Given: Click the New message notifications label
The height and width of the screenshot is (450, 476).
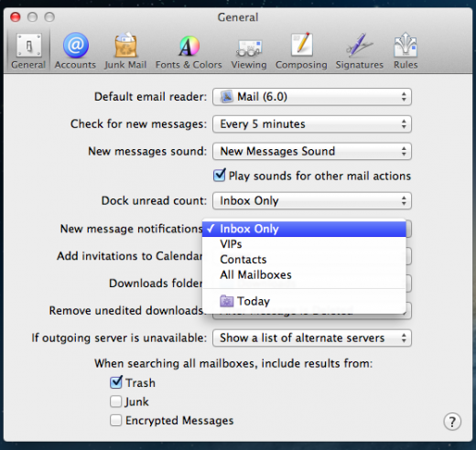Looking at the screenshot, I should pyautogui.click(x=132, y=229).
